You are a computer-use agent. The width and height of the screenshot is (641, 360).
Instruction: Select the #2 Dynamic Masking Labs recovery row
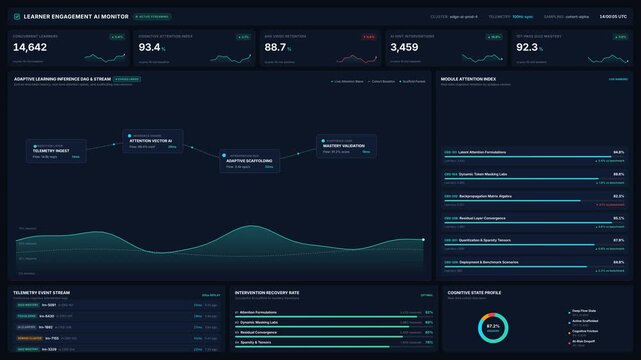(x=334, y=324)
